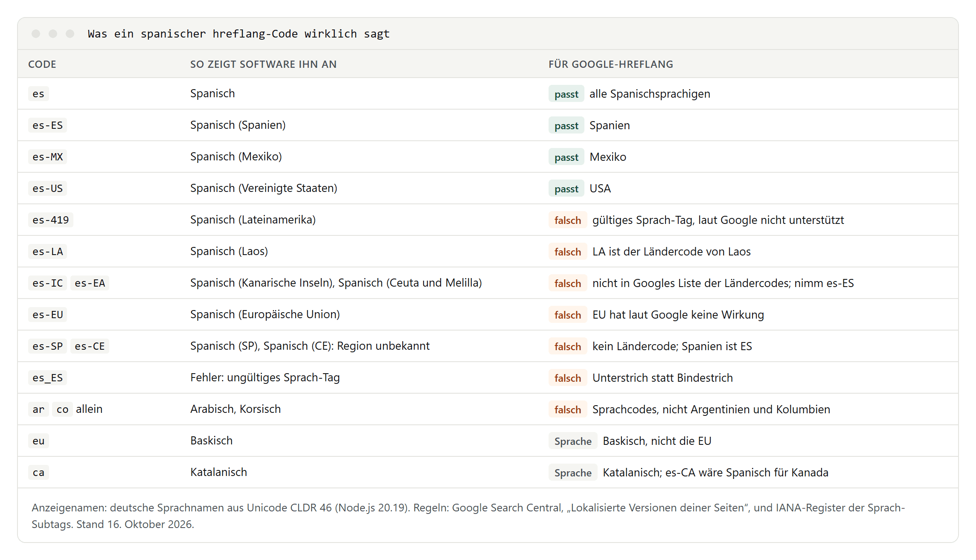The width and height of the screenshot is (976, 560).
Task: Click the panel title 'Was ein spanischer hreflang-Code'
Action: point(238,34)
